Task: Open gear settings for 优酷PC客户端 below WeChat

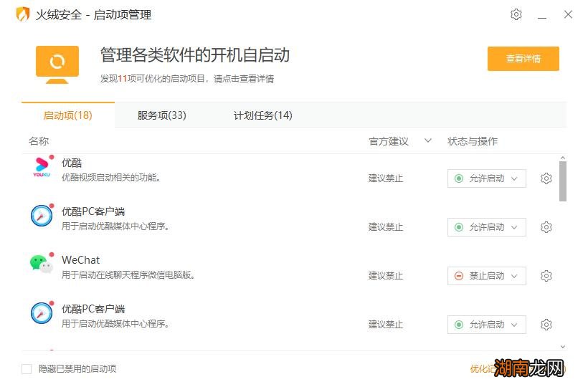Action: tap(546, 325)
